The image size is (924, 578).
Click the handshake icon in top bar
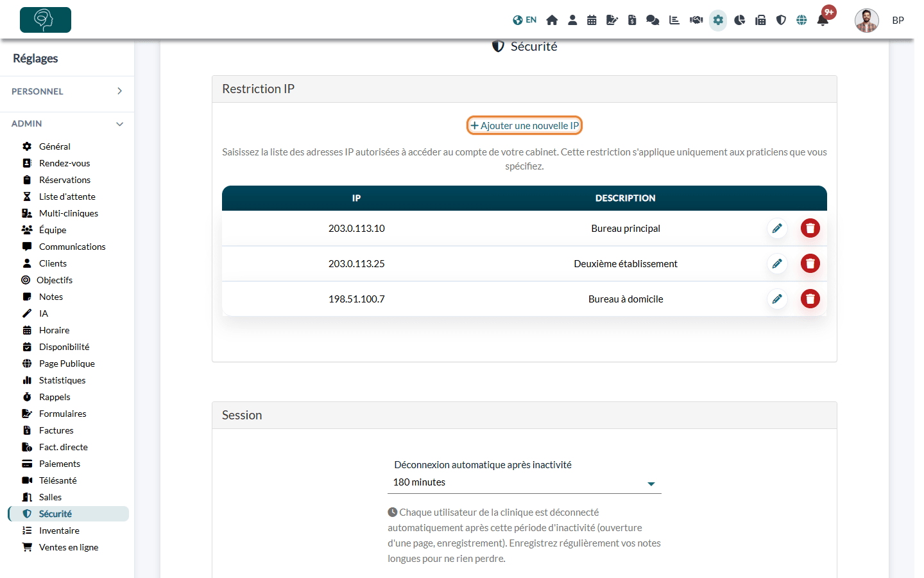[x=696, y=20]
